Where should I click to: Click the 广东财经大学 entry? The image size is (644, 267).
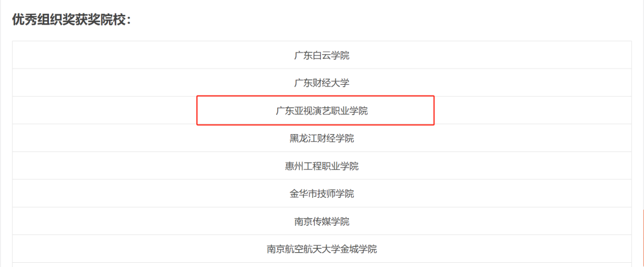321,83
